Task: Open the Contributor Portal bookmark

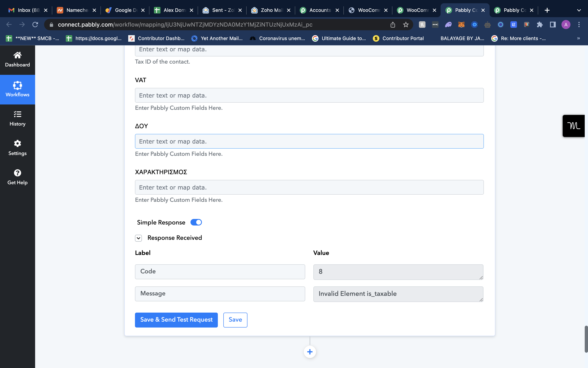Action: 398,38
